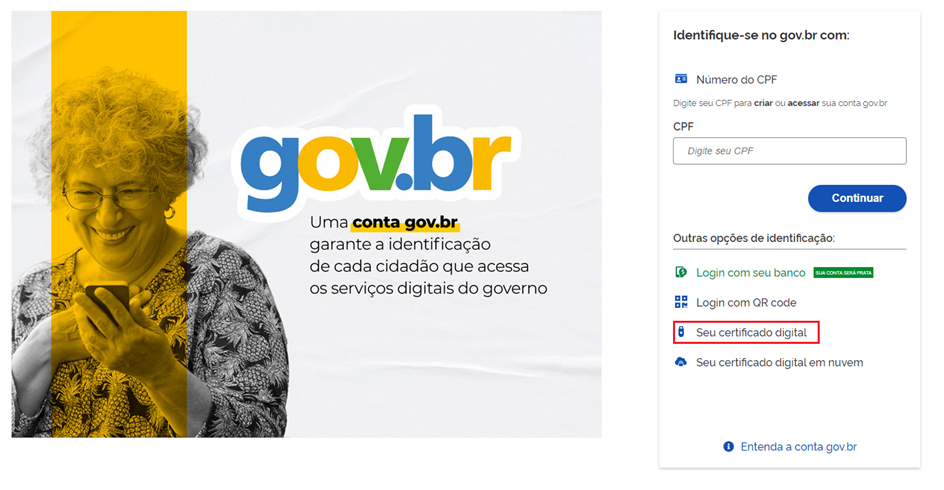Click the smiling woman photo
Image resolution: width=944 pixels, height=490 pixels.
tap(151, 253)
